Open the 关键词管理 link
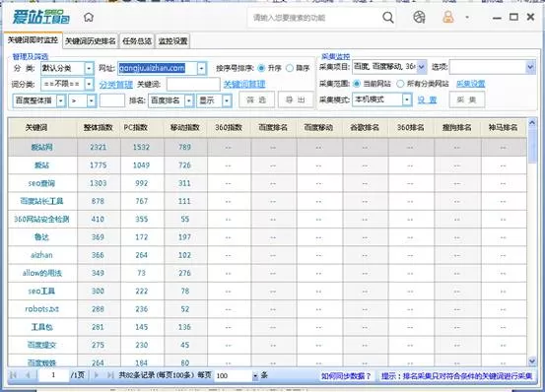 point(244,84)
